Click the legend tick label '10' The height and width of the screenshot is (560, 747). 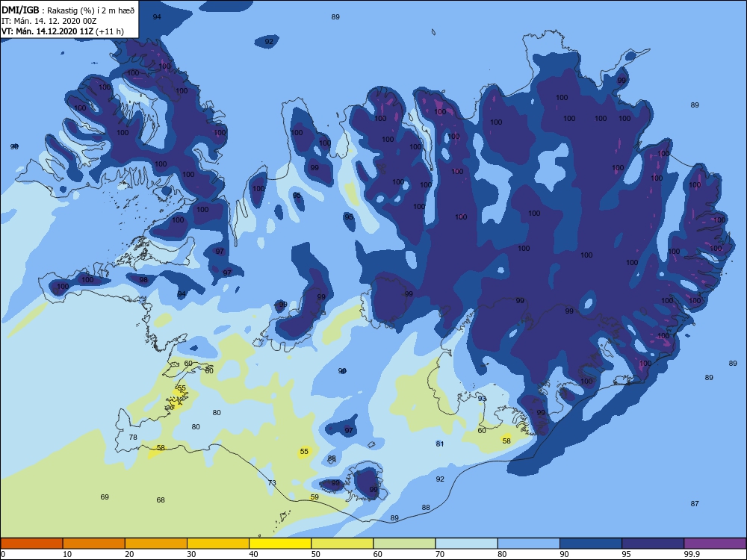(67, 554)
